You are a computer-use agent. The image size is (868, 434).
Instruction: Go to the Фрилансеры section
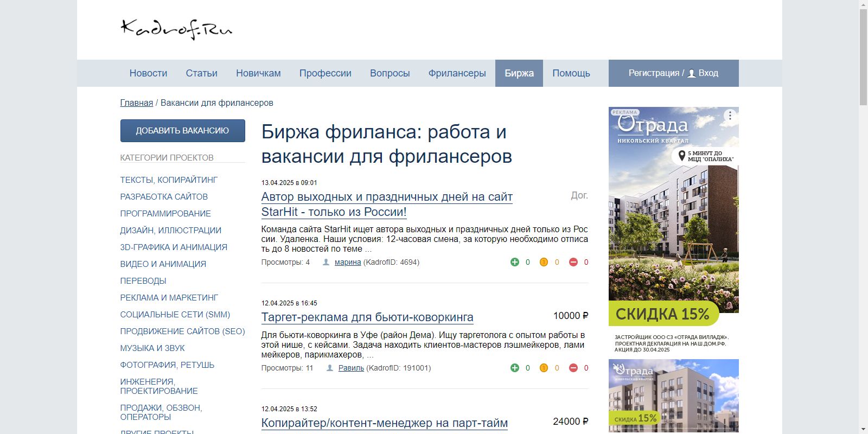[x=457, y=73]
